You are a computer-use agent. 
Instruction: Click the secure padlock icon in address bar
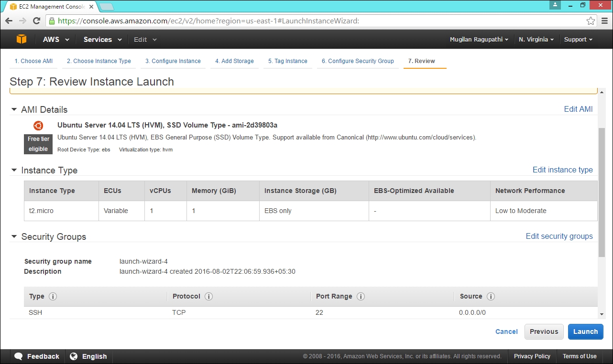click(52, 21)
